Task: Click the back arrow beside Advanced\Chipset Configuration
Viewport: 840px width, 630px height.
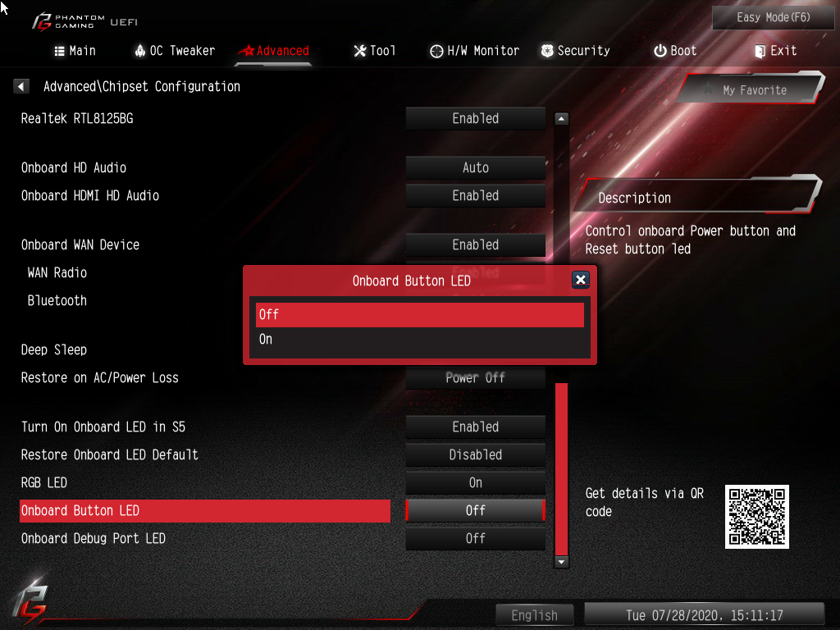Action: click(21, 86)
